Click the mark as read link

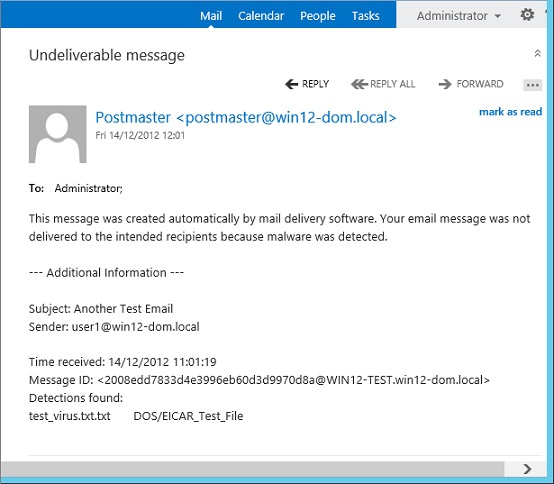[510, 112]
